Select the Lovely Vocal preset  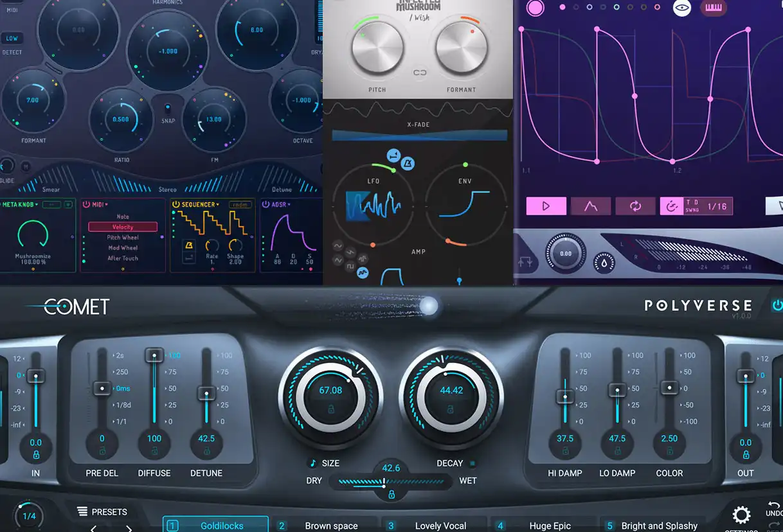click(440, 526)
